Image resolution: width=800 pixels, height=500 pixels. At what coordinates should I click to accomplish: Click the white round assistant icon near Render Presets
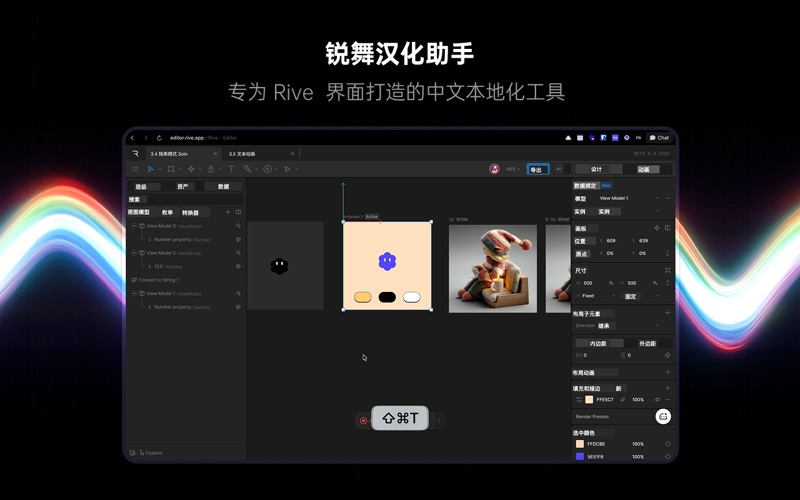(663, 416)
